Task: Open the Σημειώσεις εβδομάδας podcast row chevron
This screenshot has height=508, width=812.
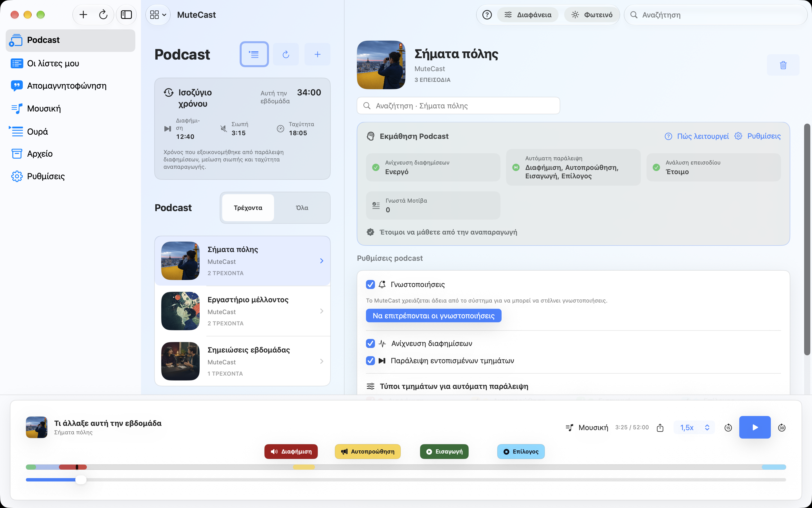Action: tap(321, 361)
